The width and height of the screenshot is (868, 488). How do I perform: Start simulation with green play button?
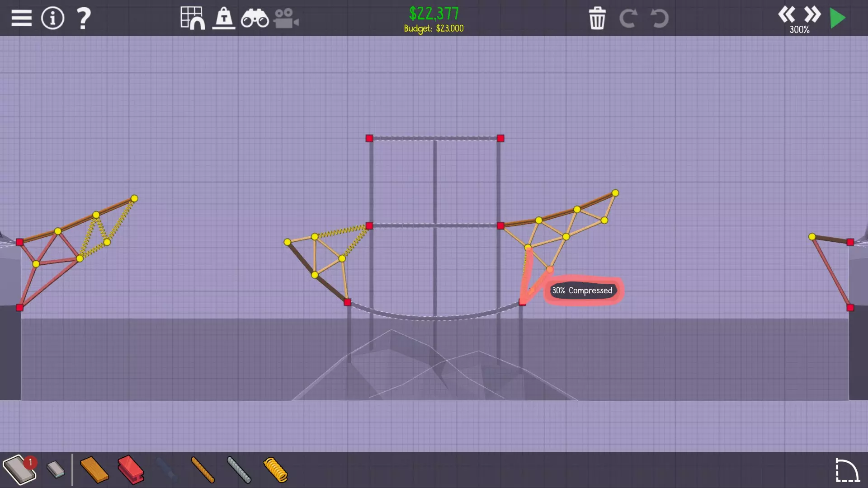838,19
